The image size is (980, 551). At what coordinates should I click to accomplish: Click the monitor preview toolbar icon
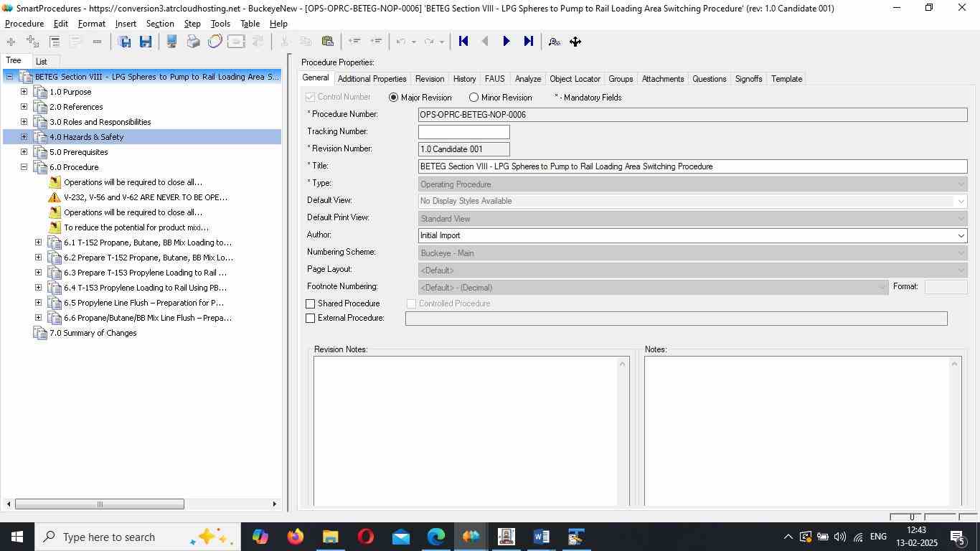point(171,42)
